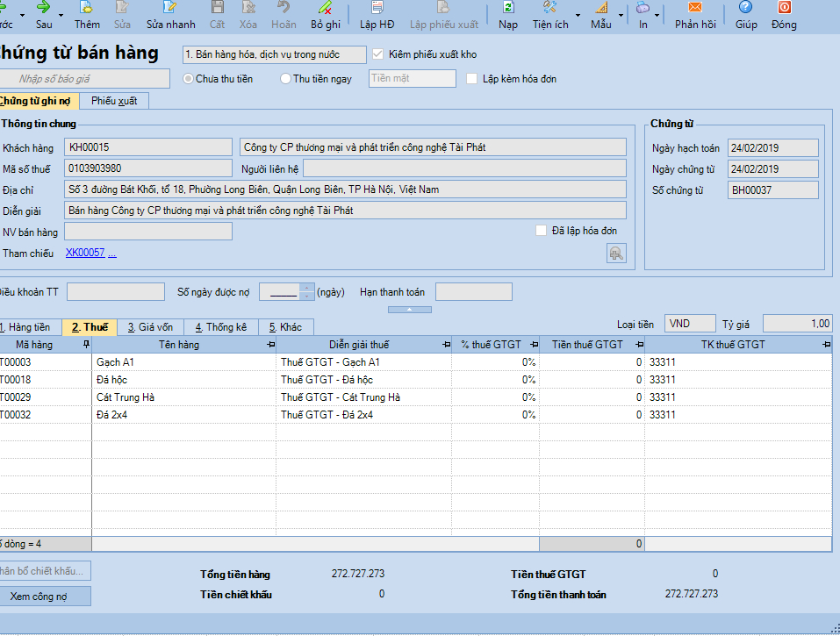Click the Thêm add new icon

tap(86, 8)
